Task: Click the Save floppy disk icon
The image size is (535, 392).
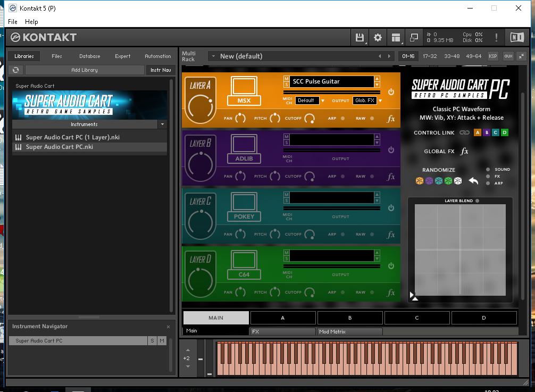Action: click(360, 37)
